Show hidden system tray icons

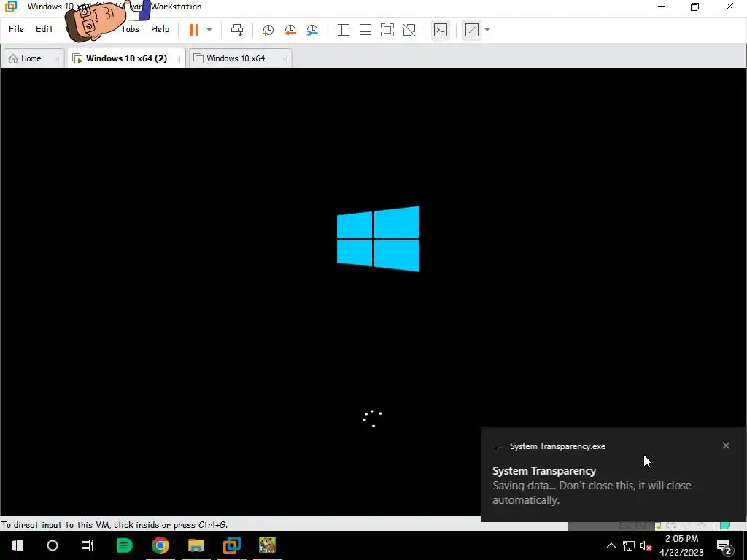coord(611,545)
